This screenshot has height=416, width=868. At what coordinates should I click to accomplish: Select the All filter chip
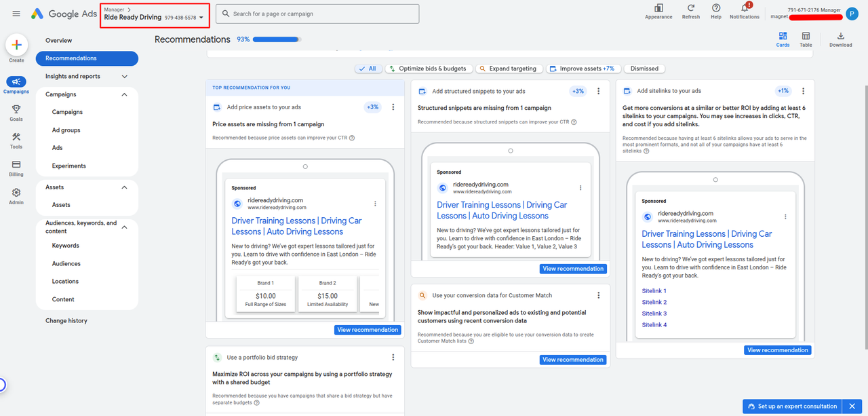[368, 69]
